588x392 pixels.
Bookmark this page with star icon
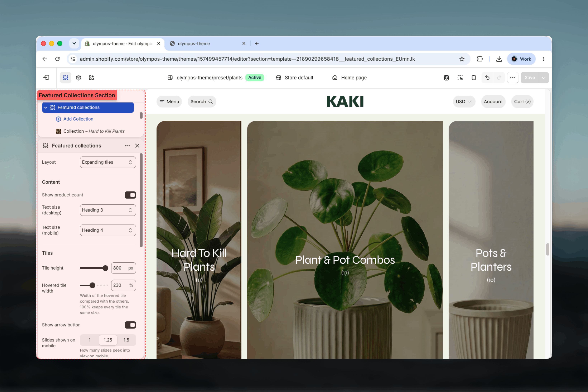462,59
